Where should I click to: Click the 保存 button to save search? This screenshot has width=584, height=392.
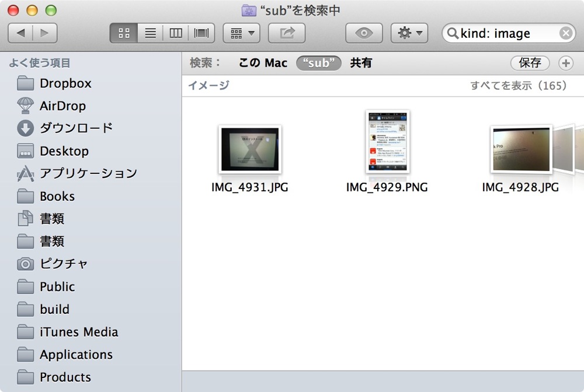tap(530, 63)
